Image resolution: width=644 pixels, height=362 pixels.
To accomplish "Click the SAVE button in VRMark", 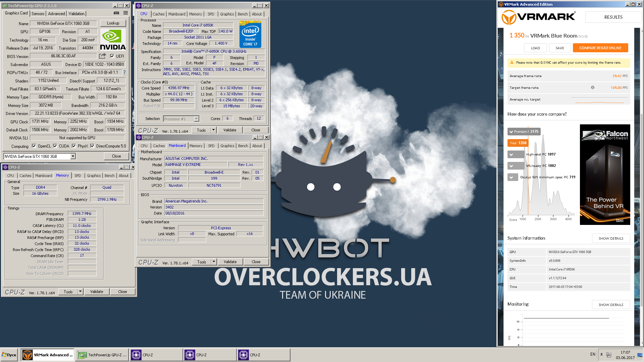I will [x=560, y=48].
